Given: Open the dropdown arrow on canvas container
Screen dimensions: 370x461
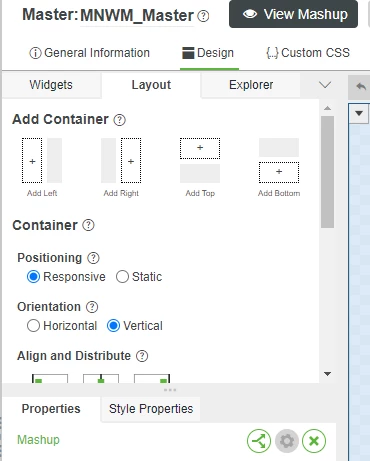Looking at the screenshot, I should click(x=359, y=113).
